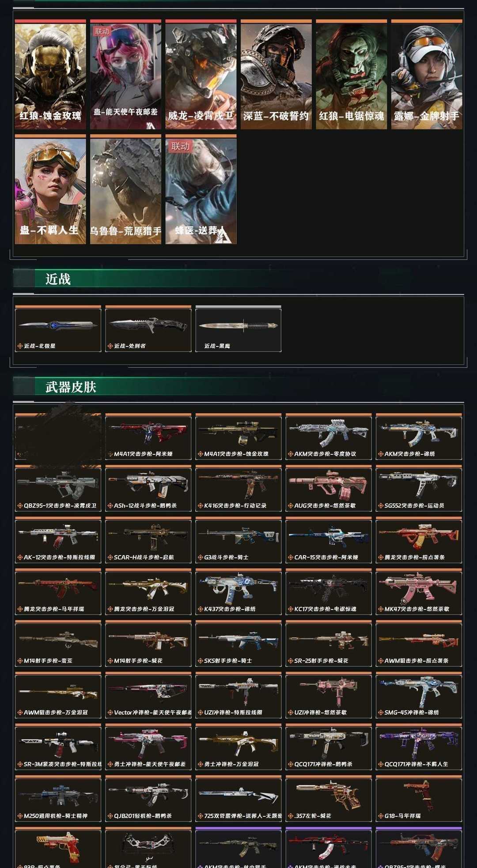Choose the 近战-处刑者 melee weapon
This screenshot has width=477, height=868.
pyautogui.click(x=148, y=329)
